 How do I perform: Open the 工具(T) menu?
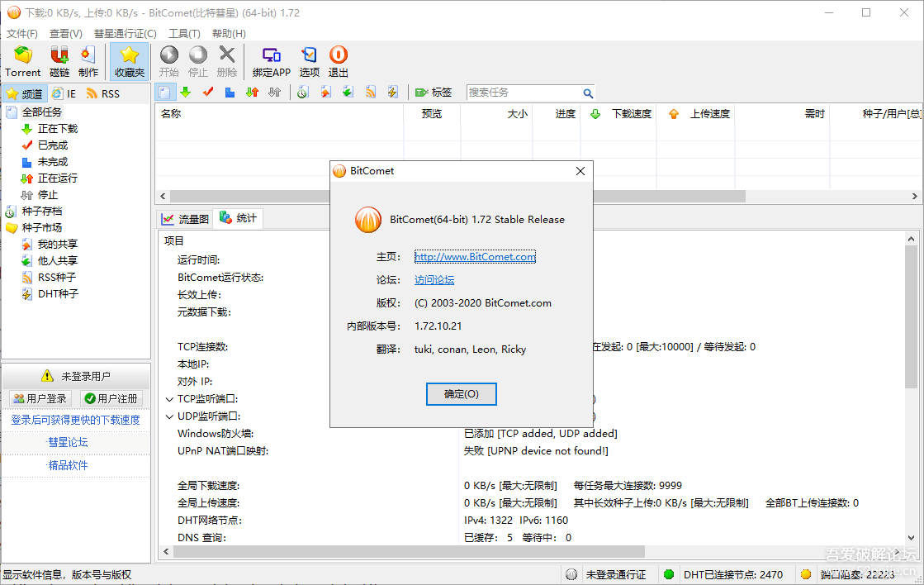pos(184,34)
